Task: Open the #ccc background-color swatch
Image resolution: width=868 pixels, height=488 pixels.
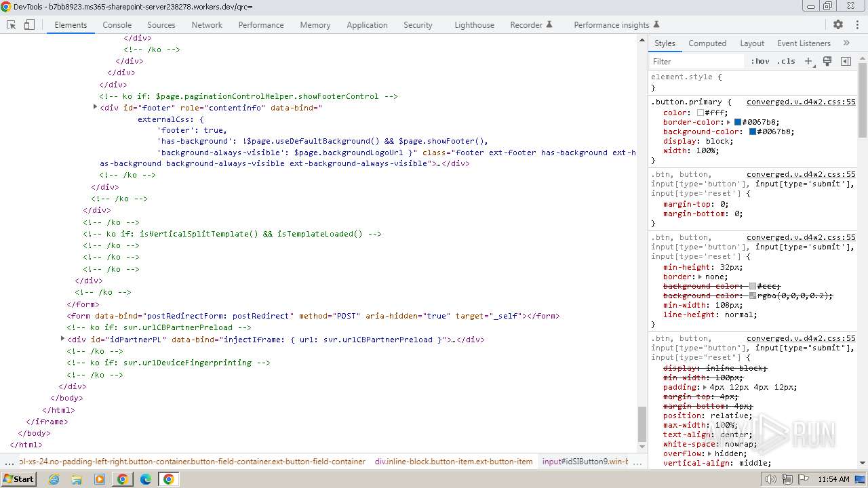Action: coord(752,286)
